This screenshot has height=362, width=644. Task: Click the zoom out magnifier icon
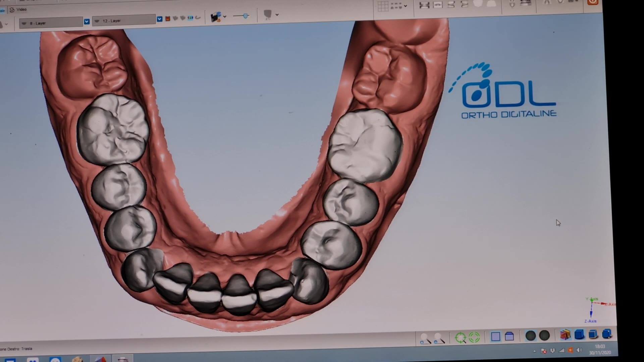click(439, 339)
